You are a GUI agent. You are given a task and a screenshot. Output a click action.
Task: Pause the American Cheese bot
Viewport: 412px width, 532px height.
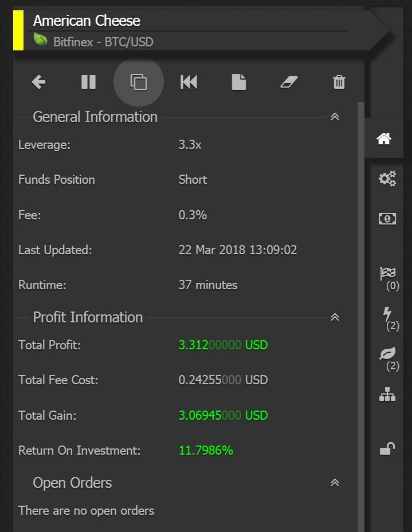pyautogui.click(x=89, y=82)
